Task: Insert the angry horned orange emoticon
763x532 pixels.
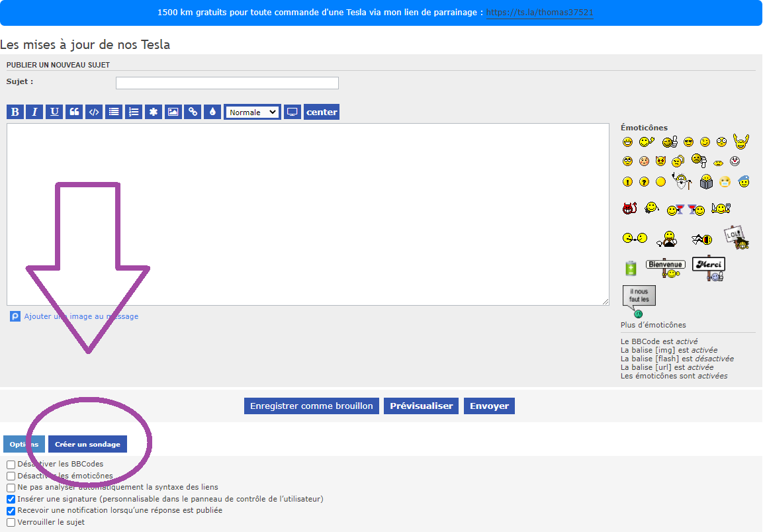Action: tap(660, 161)
